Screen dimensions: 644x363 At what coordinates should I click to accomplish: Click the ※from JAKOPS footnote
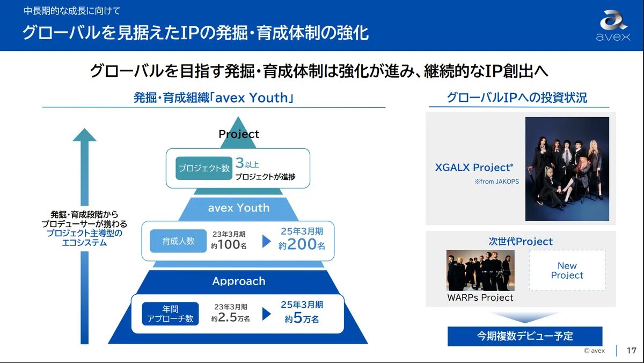pos(496,181)
